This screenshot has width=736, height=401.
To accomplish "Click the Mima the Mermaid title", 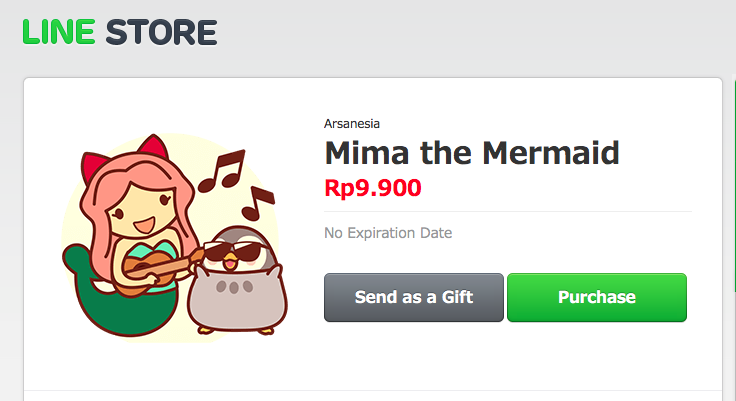I will point(472,154).
